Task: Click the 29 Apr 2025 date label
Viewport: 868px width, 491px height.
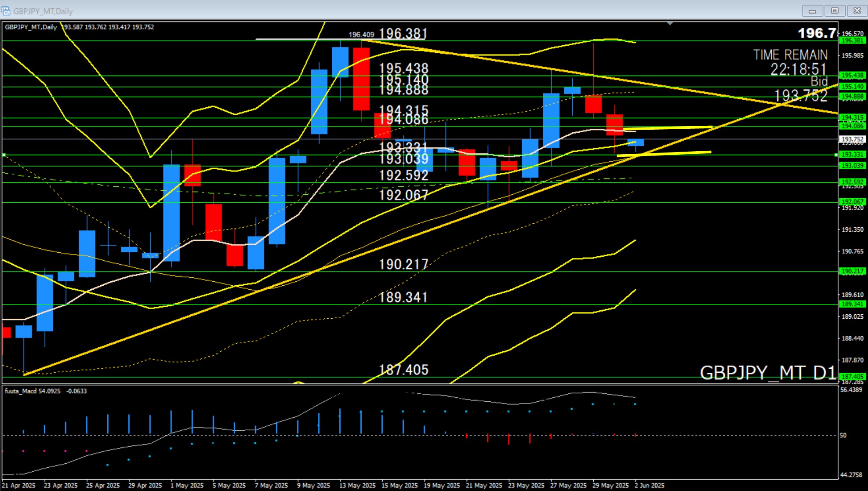Action: [x=145, y=485]
